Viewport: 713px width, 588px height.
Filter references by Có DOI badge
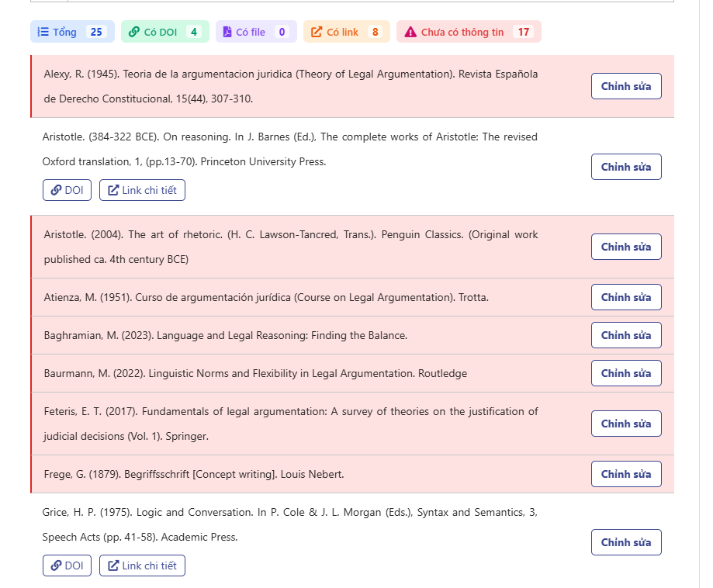point(165,32)
